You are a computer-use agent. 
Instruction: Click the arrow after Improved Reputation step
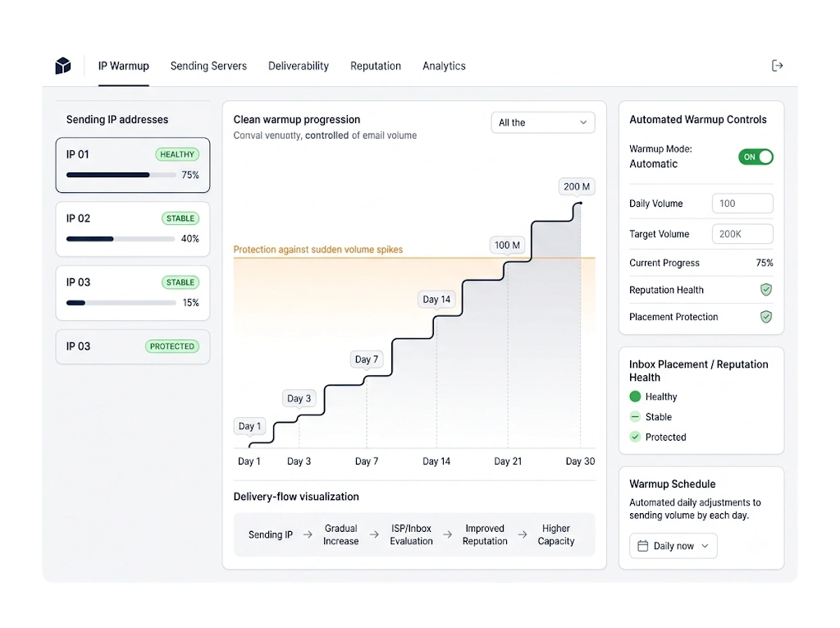pyautogui.click(x=523, y=534)
